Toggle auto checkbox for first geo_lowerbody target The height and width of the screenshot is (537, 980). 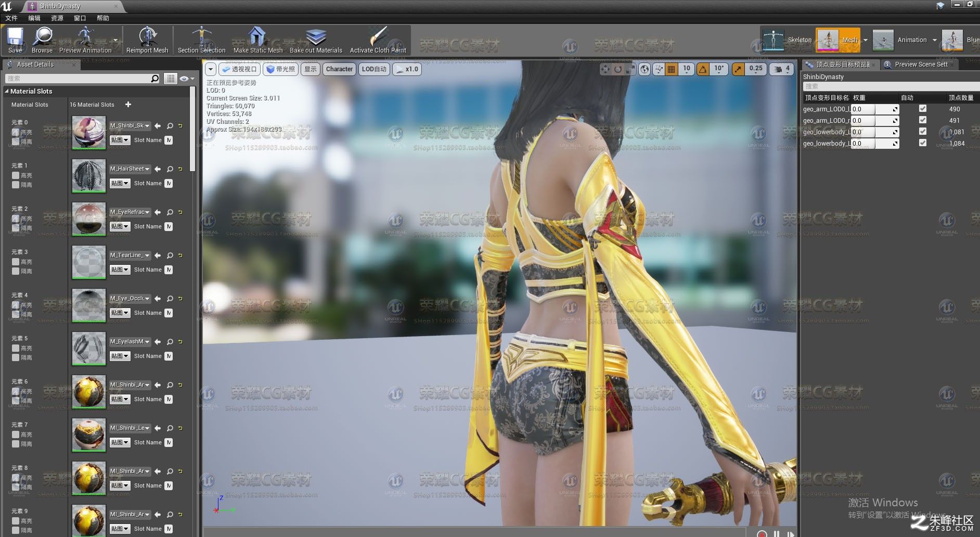tap(923, 132)
